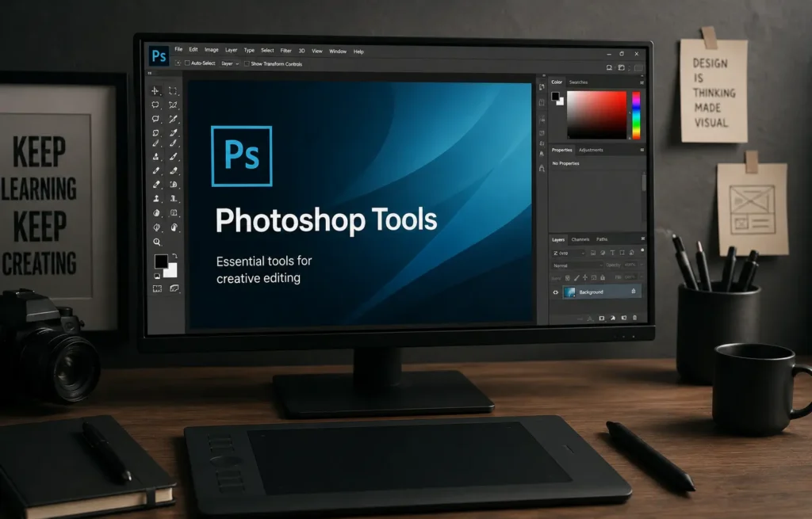Open the Type menu

pyautogui.click(x=249, y=50)
